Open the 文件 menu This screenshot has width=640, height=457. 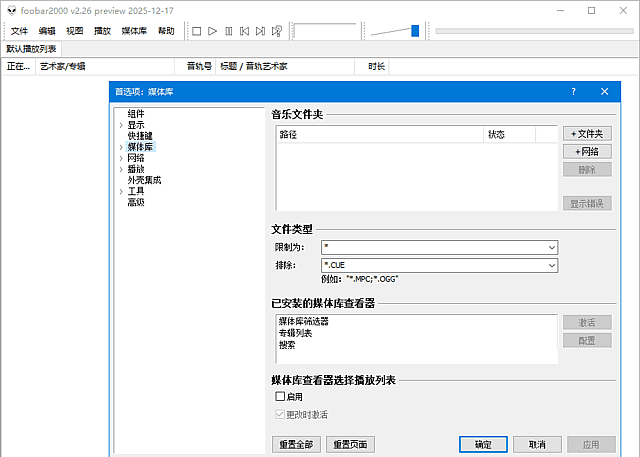pos(19,31)
